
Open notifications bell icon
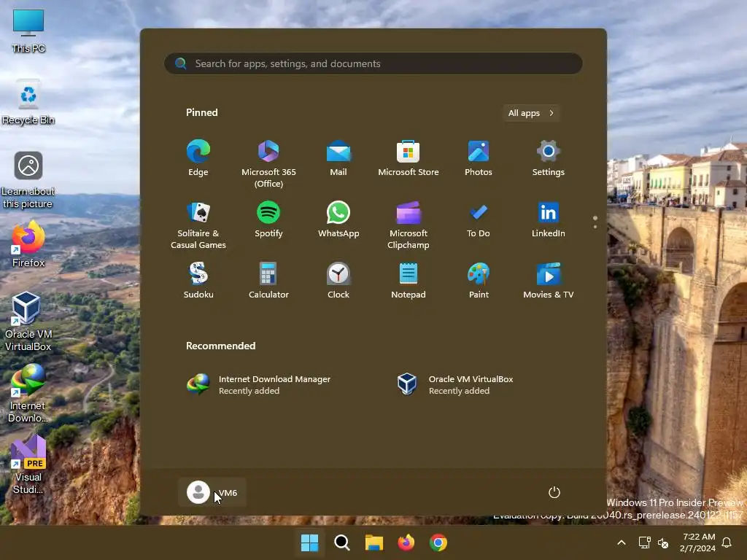click(x=727, y=542)
